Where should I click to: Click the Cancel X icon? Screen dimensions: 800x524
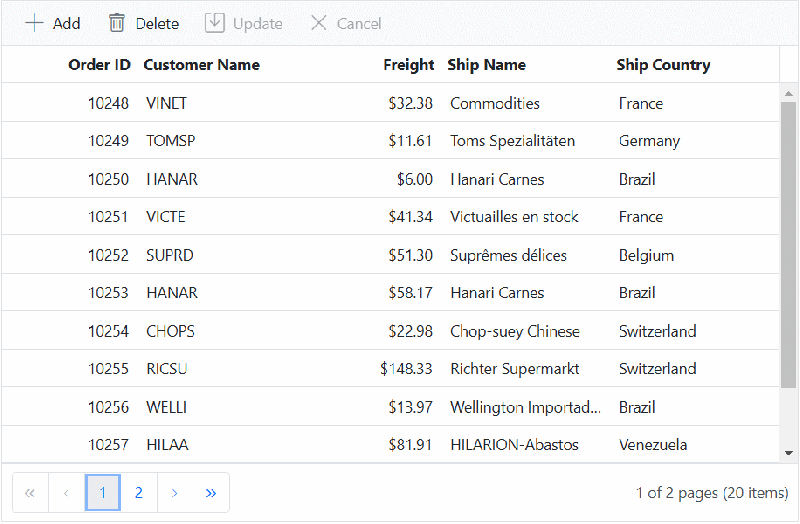pos(319,23)
